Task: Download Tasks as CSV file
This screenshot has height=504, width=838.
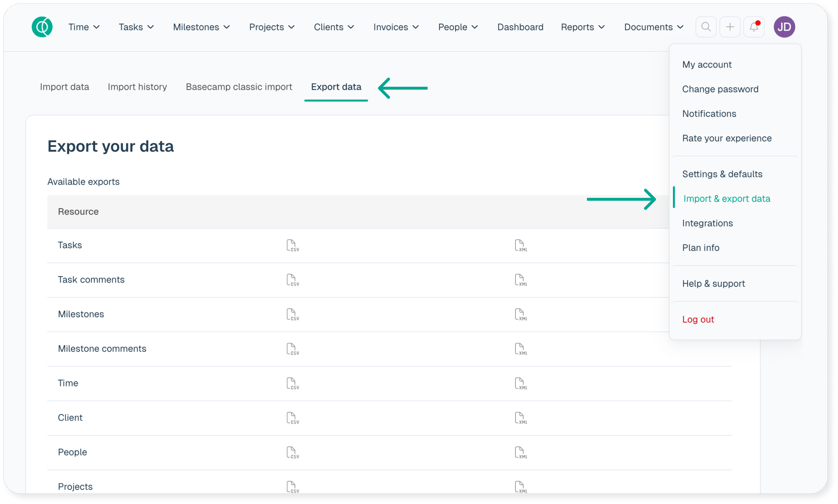Action: pyautogui.click(x=292, y=246)
